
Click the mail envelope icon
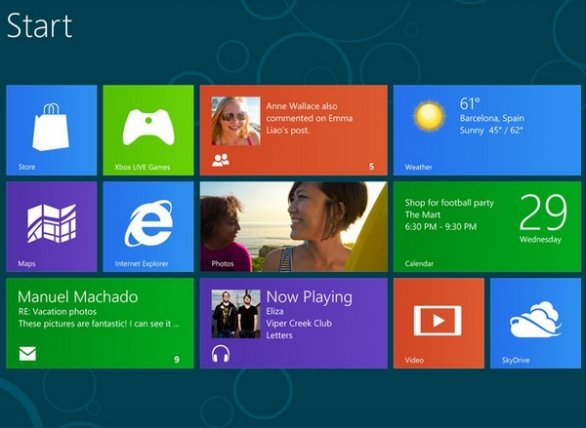click(28, 354)
